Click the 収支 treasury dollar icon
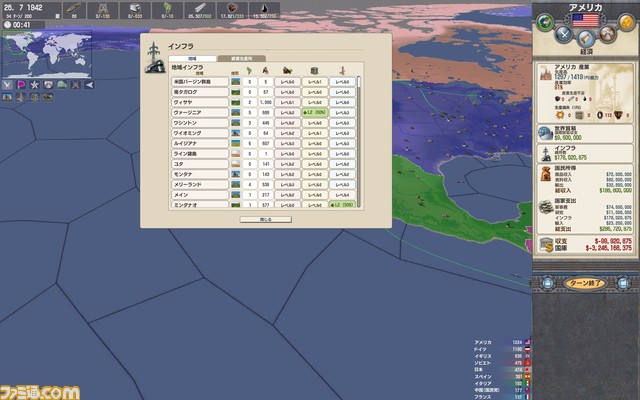Image resolution: width=640 pixels, height=400 pixels. pos(546,244)
